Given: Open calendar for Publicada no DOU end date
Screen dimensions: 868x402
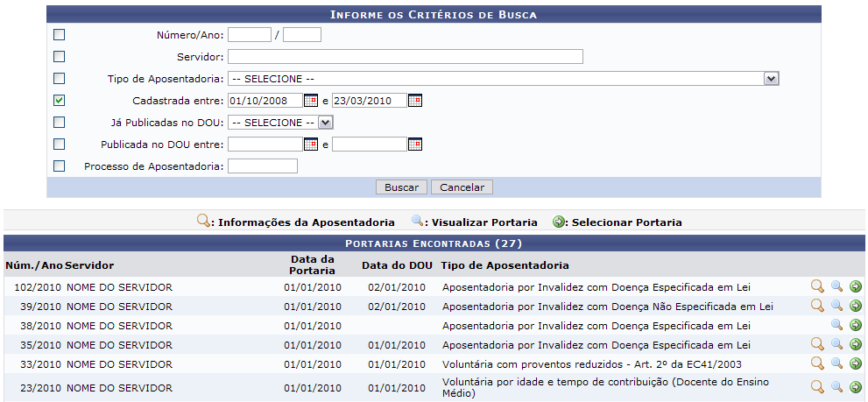Looking at the screenshot, I should (415, 145).
